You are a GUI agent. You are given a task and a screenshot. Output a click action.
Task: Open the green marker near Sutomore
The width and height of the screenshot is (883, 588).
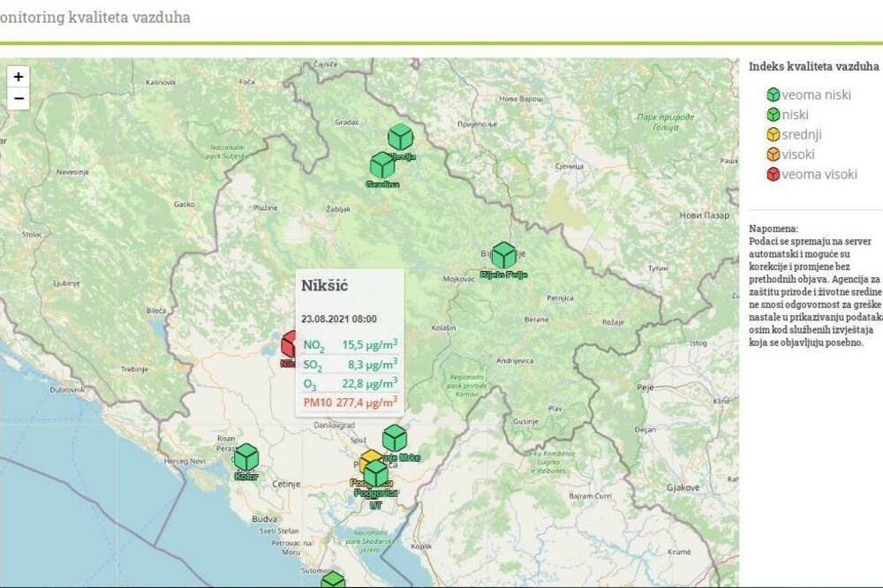[333, 580]
